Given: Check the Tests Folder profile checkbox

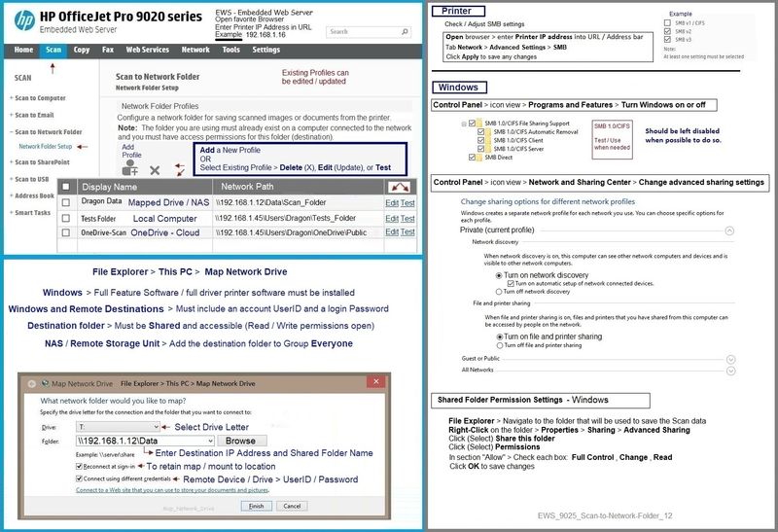Looking at the screenshot, I should pyautogui.click(x=65, y=219).
